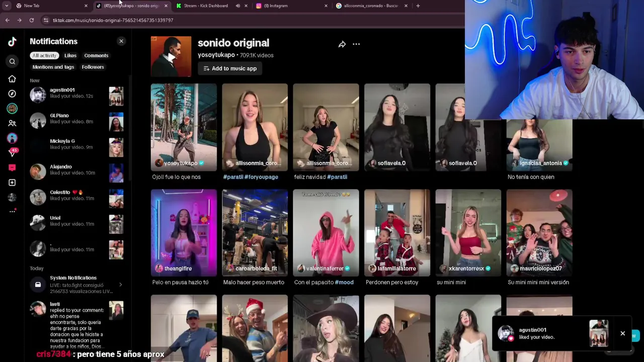Image resolution: width=644 pixels, height=362 pixels.
Task: Play the sonido original cover preview
Action: (171, 56)
